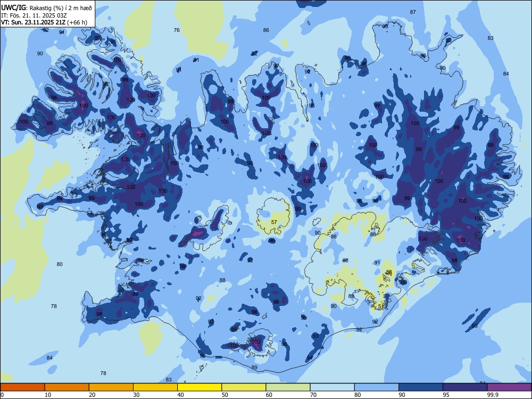Image resolution: width=532 pixels, height=399 pixels.
Task: Click the legend scale label '60'
Action: (x=269, y=395)
